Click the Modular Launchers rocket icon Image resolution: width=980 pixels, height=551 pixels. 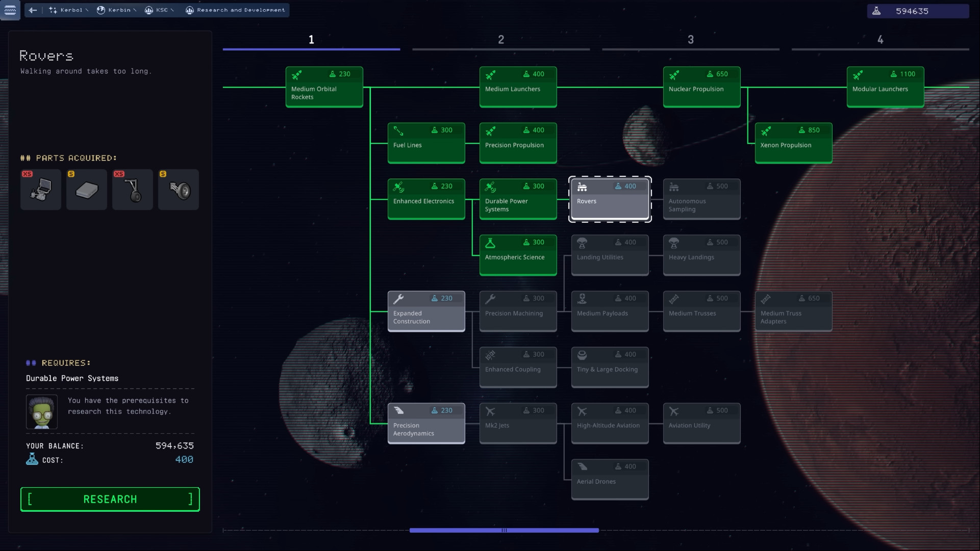pyautogui.click(x=858, y=75)
